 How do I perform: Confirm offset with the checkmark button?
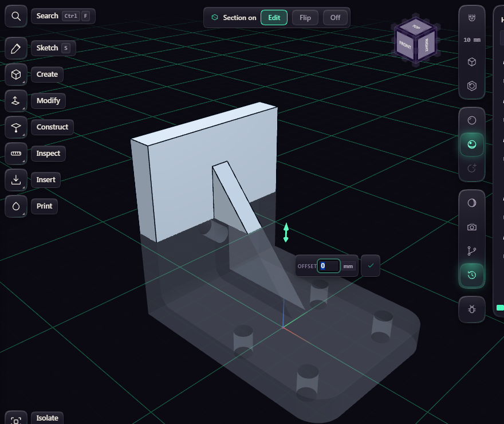point(371,265)
